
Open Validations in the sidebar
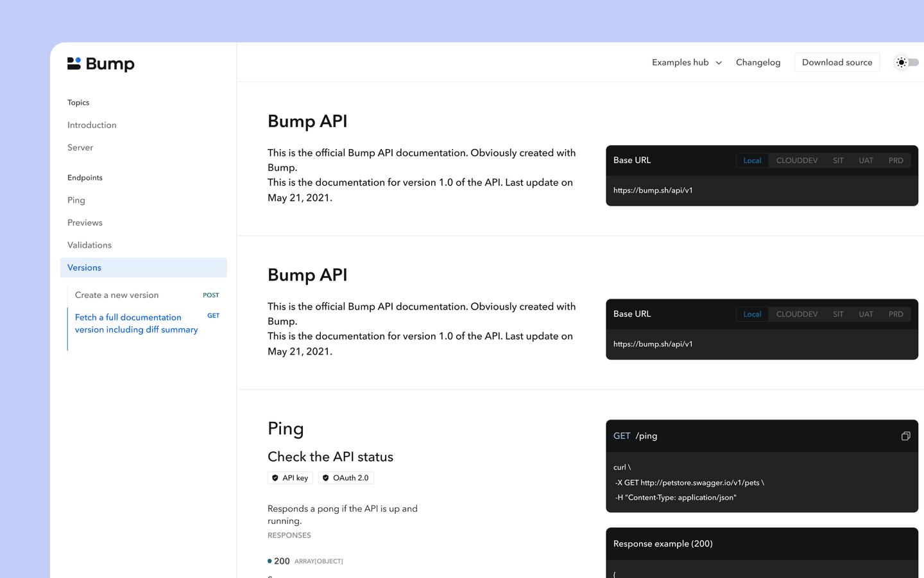click(x=89, y=245)
